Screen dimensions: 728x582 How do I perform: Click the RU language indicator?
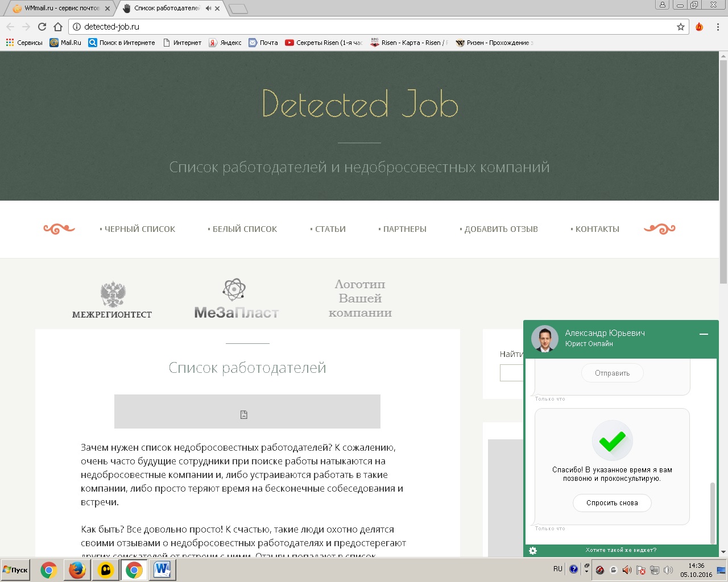[557, 569]
